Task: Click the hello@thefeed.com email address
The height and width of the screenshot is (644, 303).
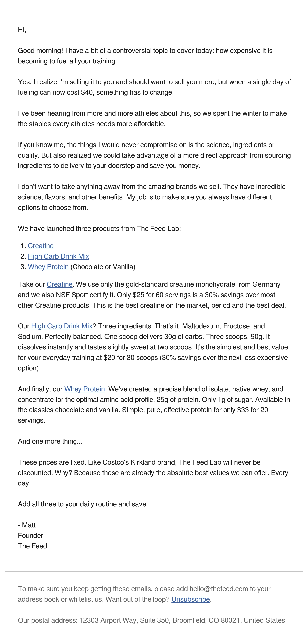Action: click(219, 589)
